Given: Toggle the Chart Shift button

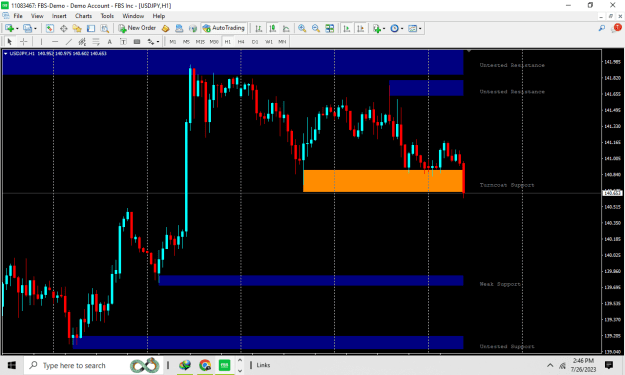Looking at the screenshot, I should click(360, 28).
